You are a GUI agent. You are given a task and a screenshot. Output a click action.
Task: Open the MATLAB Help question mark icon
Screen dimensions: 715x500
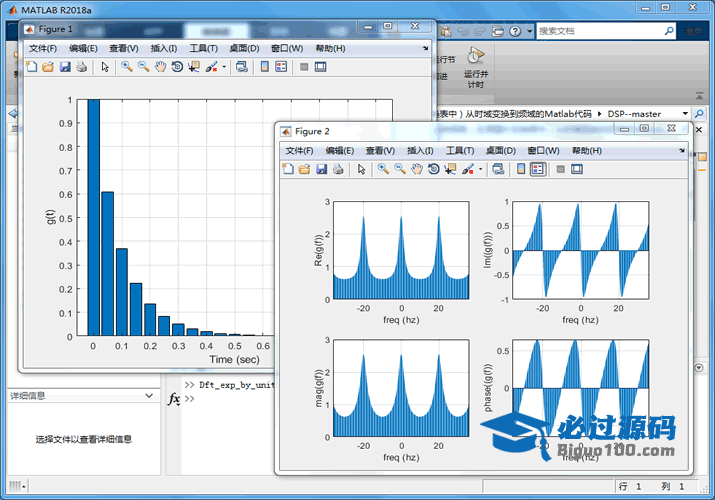coord(515,31)
